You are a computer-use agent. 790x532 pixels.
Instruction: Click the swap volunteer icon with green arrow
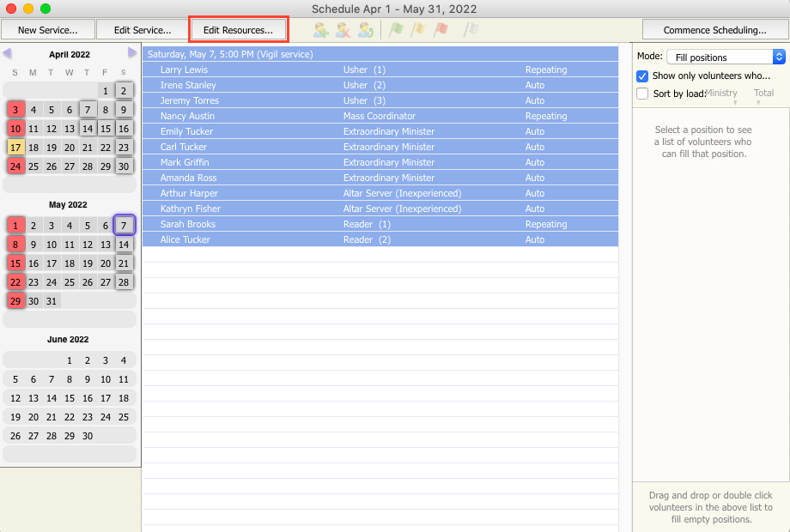pyautogui.click(x=366, y=30)
